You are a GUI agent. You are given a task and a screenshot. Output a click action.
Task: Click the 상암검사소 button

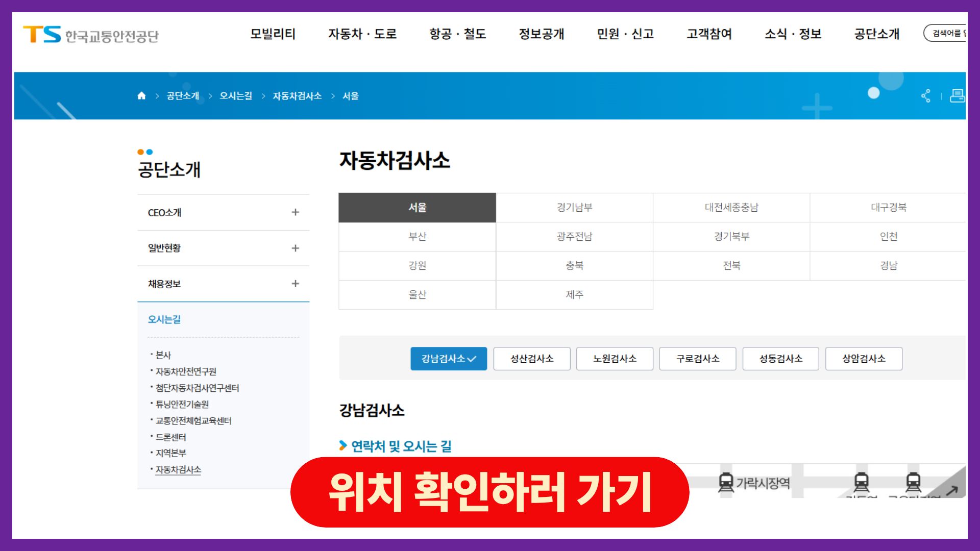tap(864, 359)
